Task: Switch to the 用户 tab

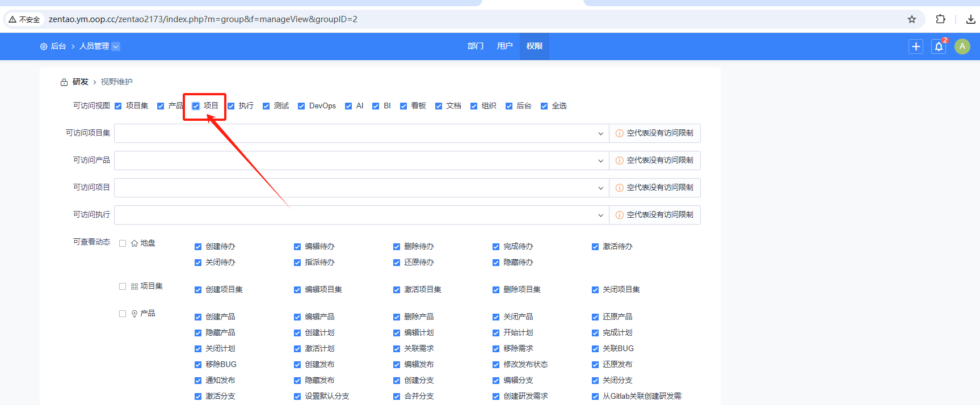Action: coord(505,46)
